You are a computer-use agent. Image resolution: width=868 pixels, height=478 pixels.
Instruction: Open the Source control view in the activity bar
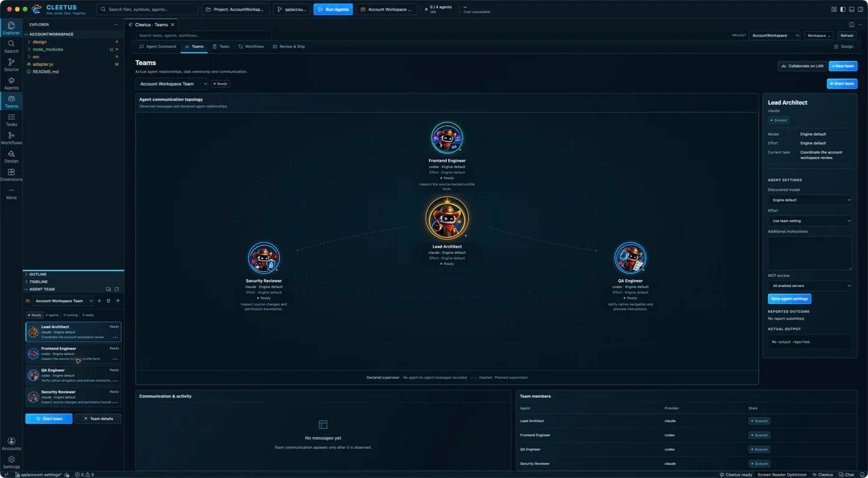click(11, 65)
